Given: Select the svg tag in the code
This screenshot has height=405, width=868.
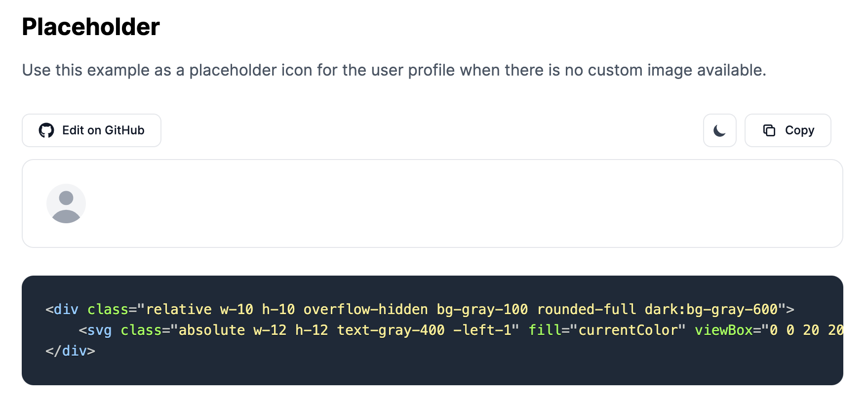Looking at the screenshot, I should (100, 329).
